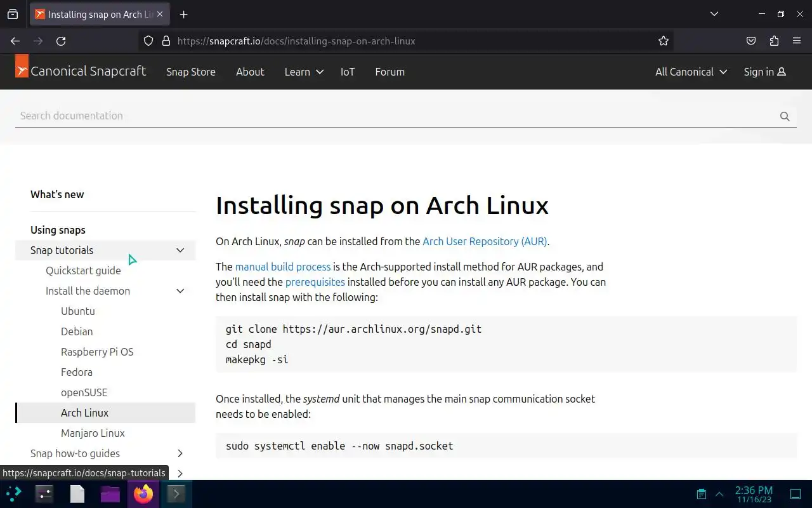Click Sign in link

[x=765, y=72]
